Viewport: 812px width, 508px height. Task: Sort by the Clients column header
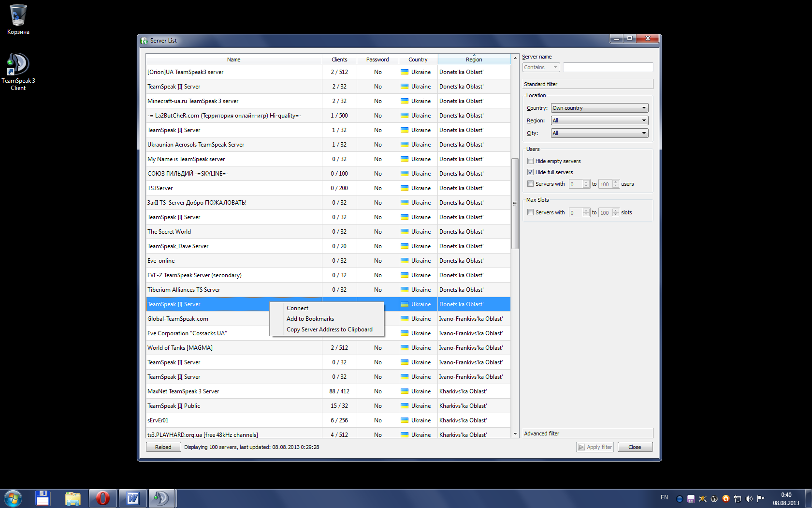click(339, 59)
